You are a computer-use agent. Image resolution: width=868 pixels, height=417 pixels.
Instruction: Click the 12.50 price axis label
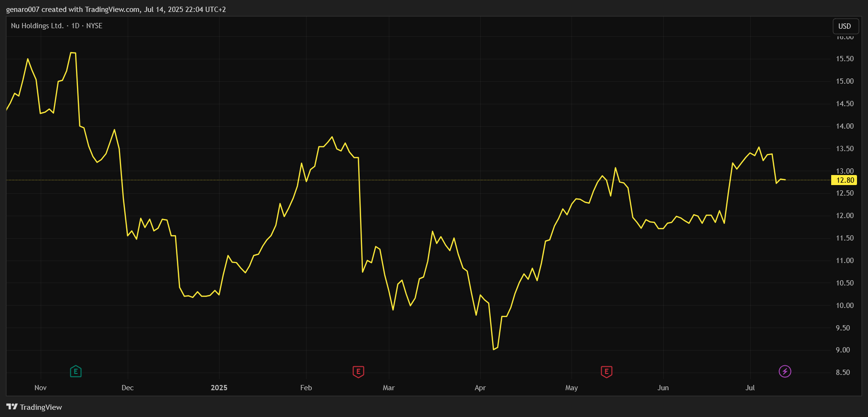point(845,193)
